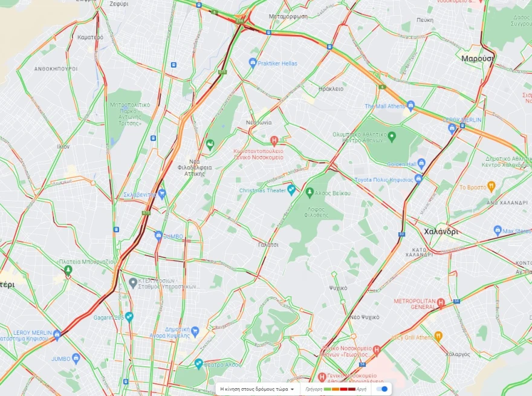Open The Mall Athens shopping marker
532x396 pixels.
point(410,106)
